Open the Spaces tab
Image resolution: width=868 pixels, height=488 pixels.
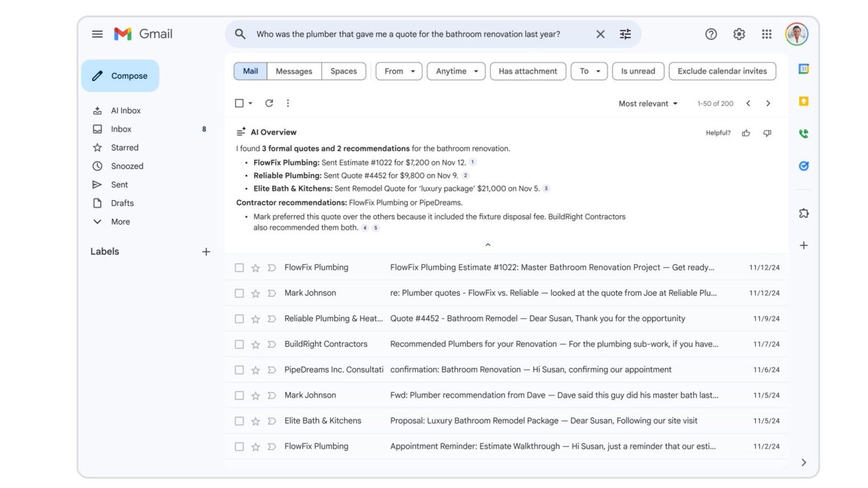click(x=343, y=71)
